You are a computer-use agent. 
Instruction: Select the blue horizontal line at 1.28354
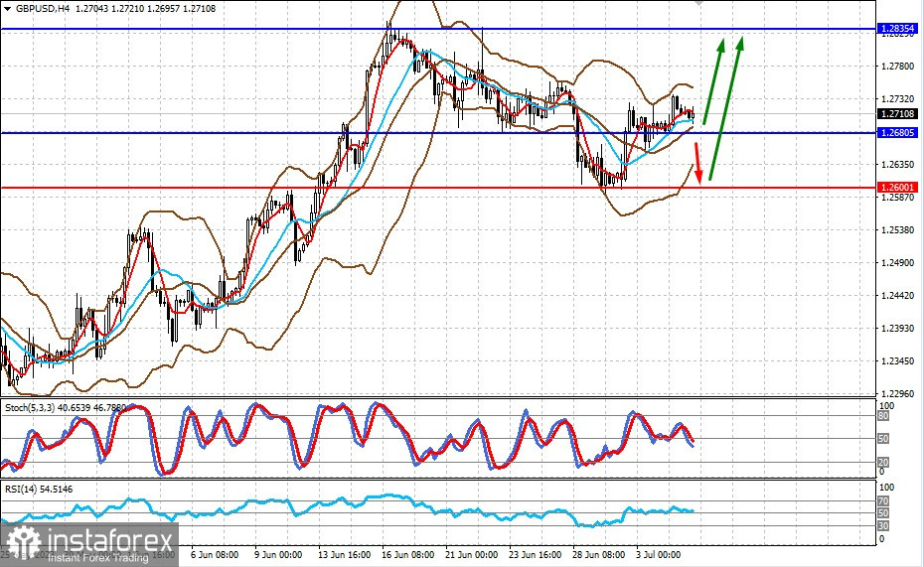pyautogui.click(x=438, y=29)
